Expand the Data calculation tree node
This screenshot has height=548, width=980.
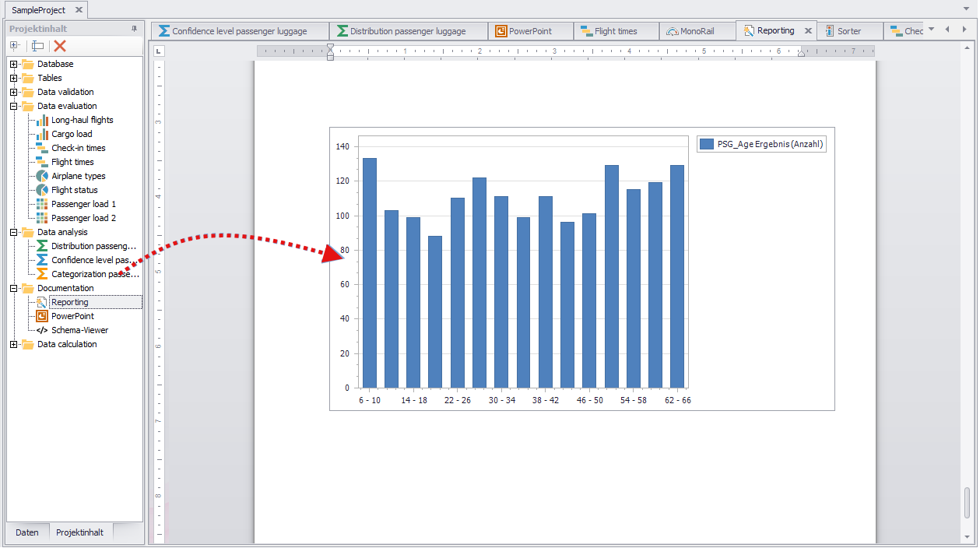click(x=13, y=344)
